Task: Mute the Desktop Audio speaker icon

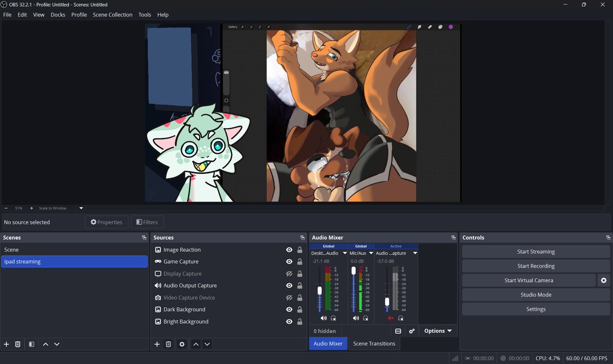Action: 323,318
